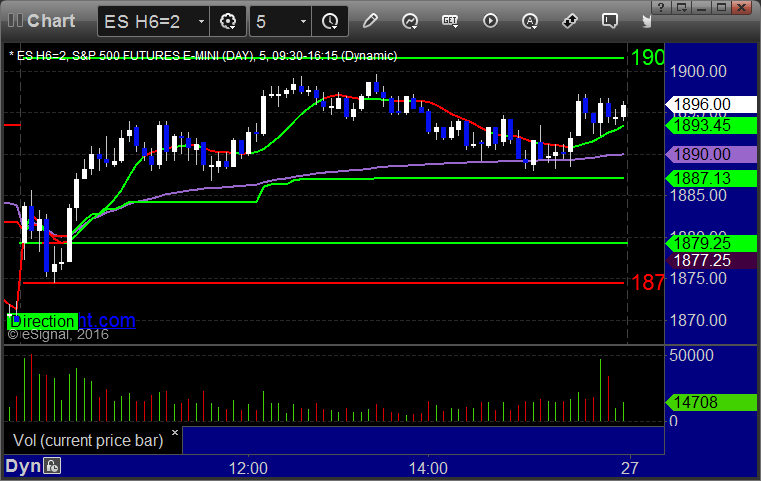Click the eSignal 2016 copyright text
This screenshot has height=481, width=761.
point(58,334)
